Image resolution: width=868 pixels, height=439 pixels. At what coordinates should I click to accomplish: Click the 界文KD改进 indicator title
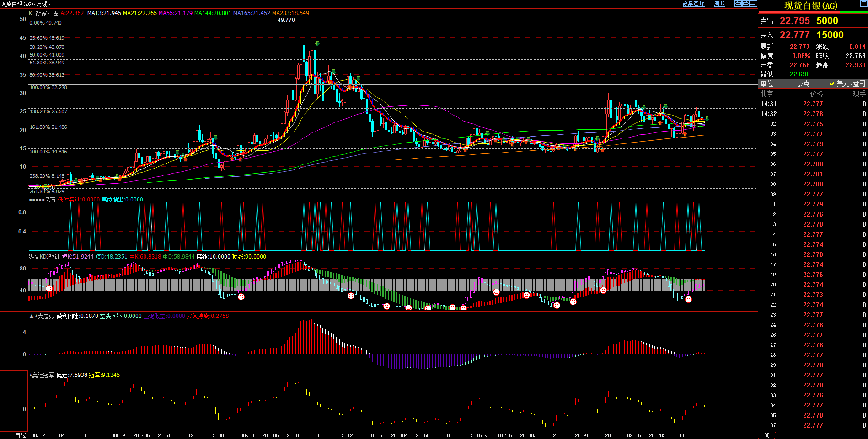coord(44,257)
